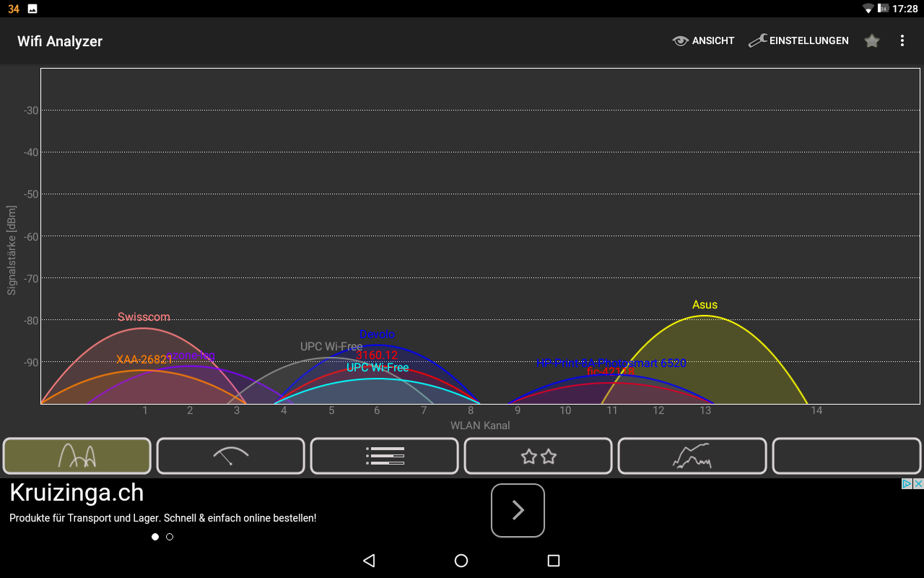Image resolution: width=924 pixels, height=578 pixels.
Task: Click the XAA-26821 network label
Action: tap(144, 360)
